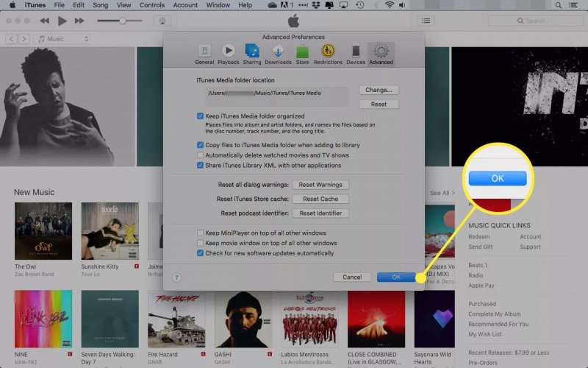Open Fire Hazard album thumbnail
588x368 pixels.
click(176, 319)
